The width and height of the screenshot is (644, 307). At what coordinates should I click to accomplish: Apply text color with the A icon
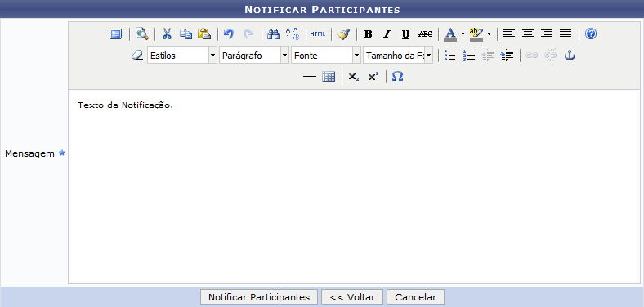click(450, 34)
